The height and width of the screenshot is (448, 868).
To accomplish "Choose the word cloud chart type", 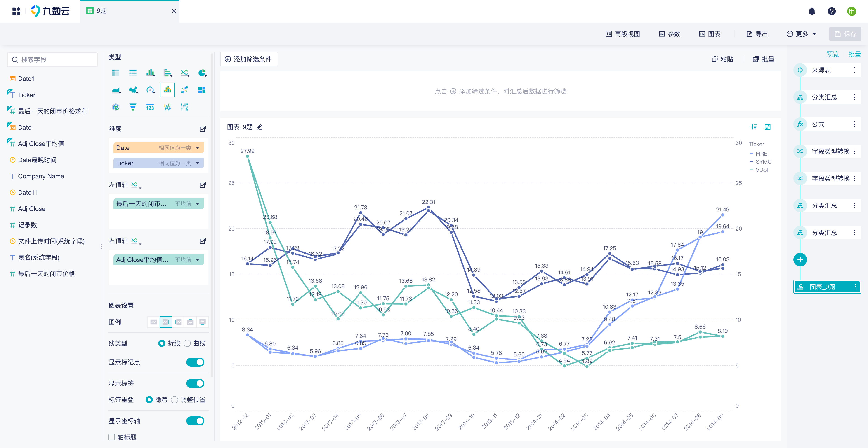I will [167, 107].
